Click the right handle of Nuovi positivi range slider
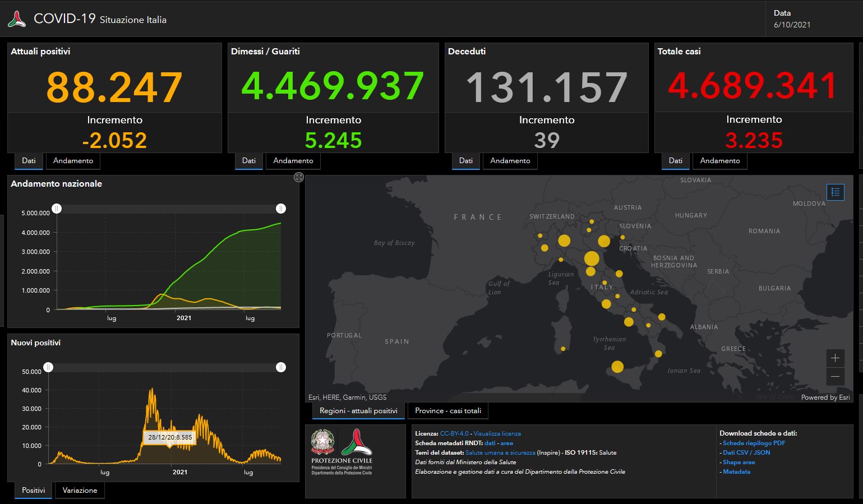This screenshot has width=863, height=504. 281,367
